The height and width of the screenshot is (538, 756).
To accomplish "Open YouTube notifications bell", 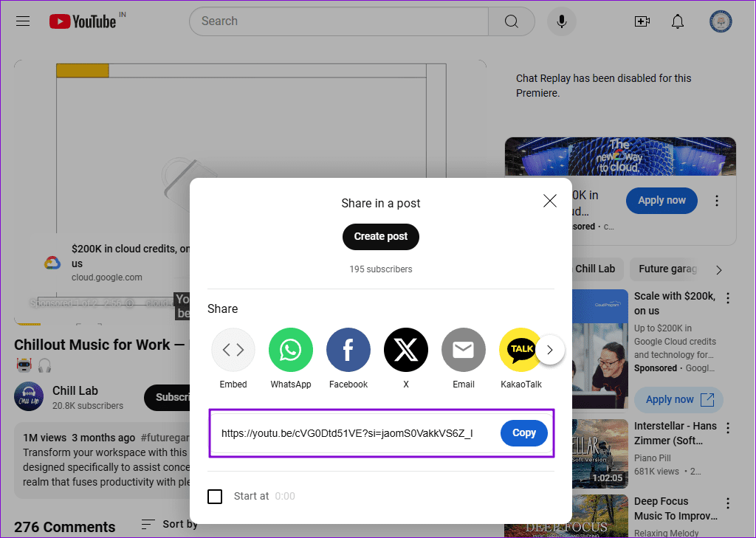I will (x=677, y=21).
